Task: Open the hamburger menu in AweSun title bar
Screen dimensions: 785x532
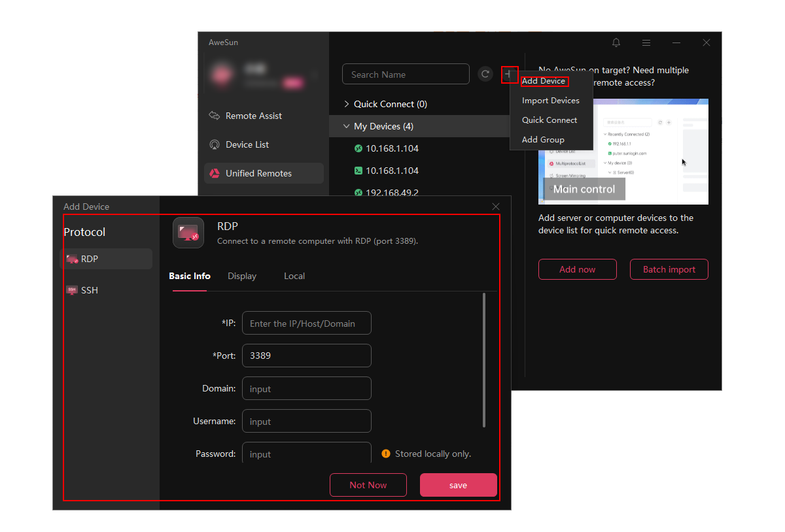Action: tap(646, 42)
